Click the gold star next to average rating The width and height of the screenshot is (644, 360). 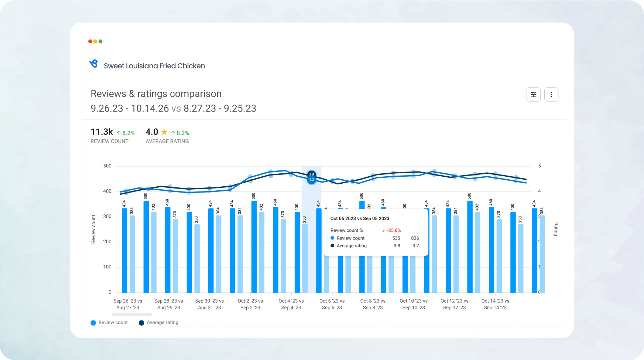pyautogui.click(x=164, y=132)
